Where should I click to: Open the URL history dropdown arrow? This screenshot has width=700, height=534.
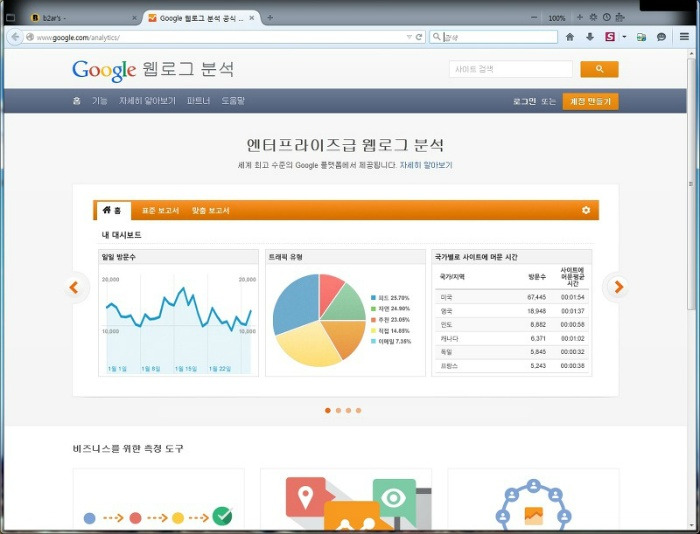(409, 37)
